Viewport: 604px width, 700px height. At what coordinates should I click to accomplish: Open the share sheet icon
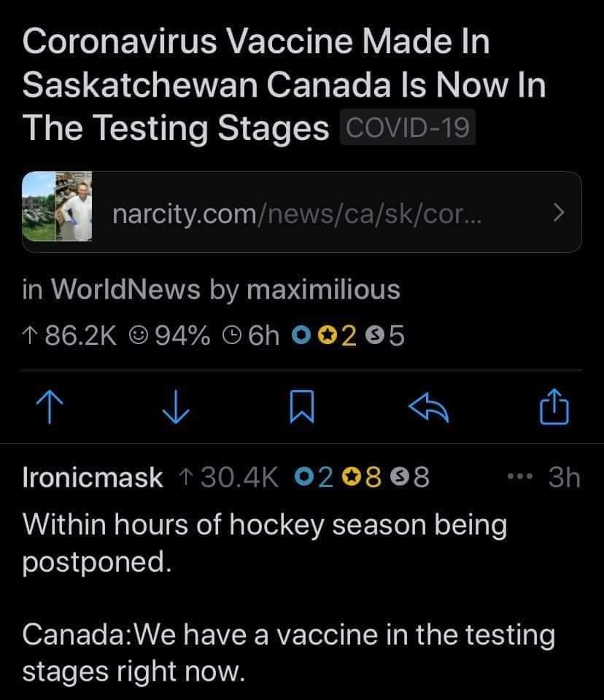point(556,408)
